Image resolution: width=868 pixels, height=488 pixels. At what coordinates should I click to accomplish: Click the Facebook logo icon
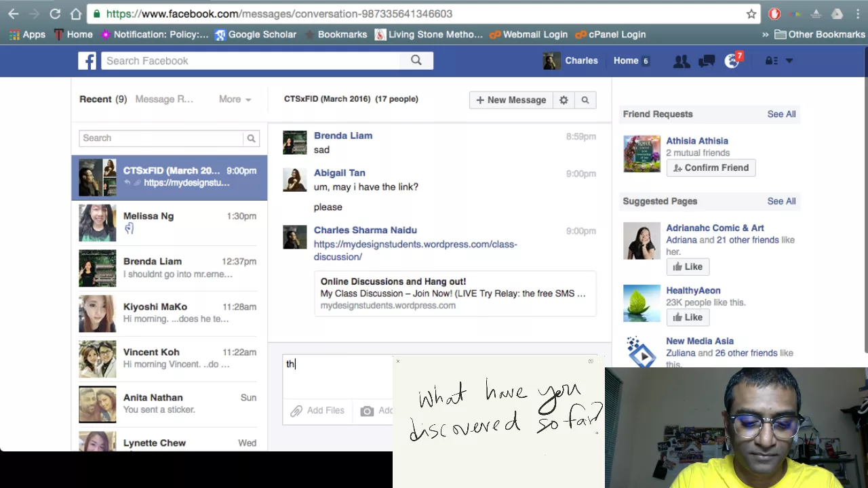pos(87,61)
